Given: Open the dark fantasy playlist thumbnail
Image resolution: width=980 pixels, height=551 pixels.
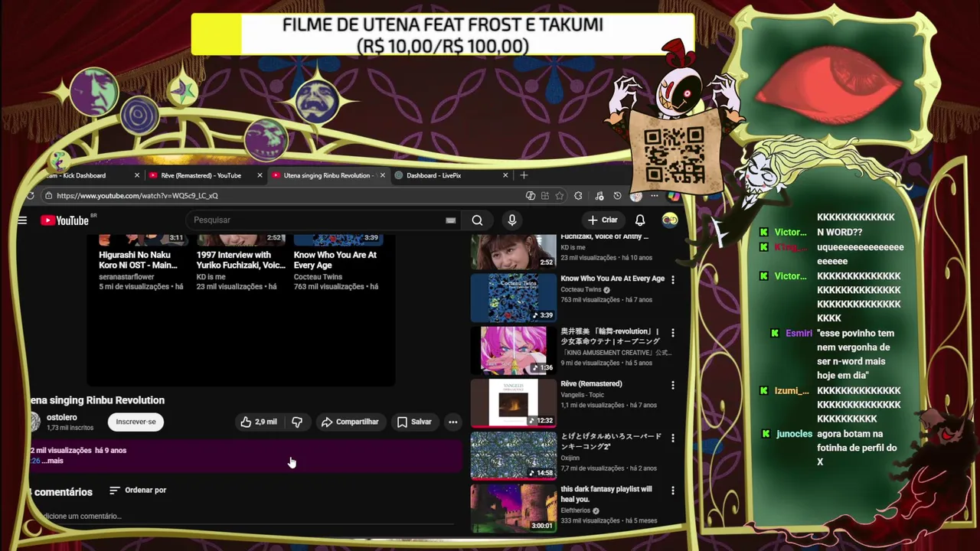Looking at the screenshot, I should click(x=513, y=507).
